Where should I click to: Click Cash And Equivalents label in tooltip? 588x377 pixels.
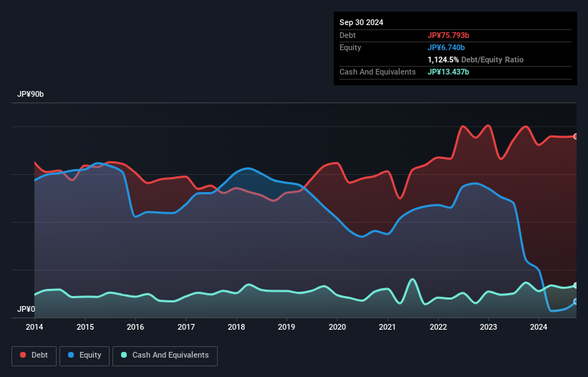377,72
